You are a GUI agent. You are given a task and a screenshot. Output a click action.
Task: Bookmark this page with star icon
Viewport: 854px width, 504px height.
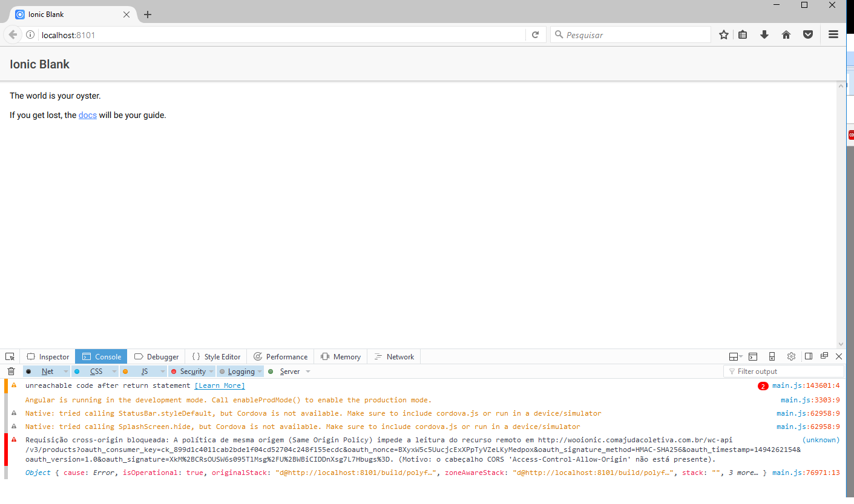[724, 35]
